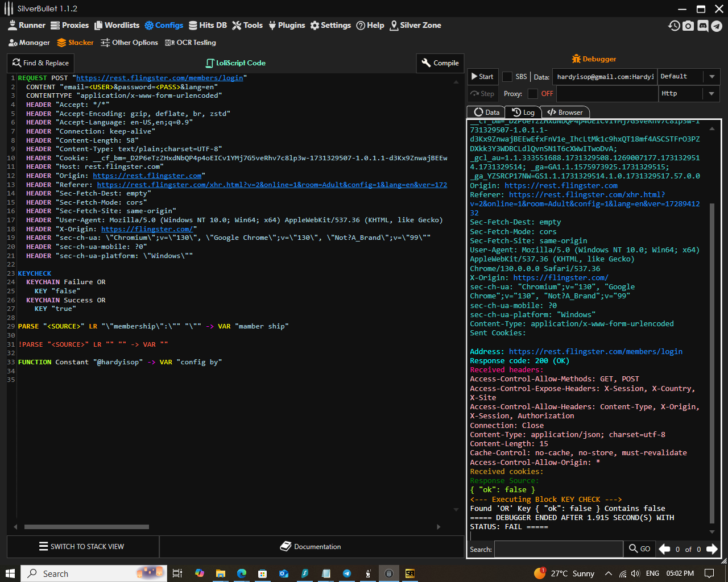
Task: Open the Discord community icon
Action: tap(702, 26)
